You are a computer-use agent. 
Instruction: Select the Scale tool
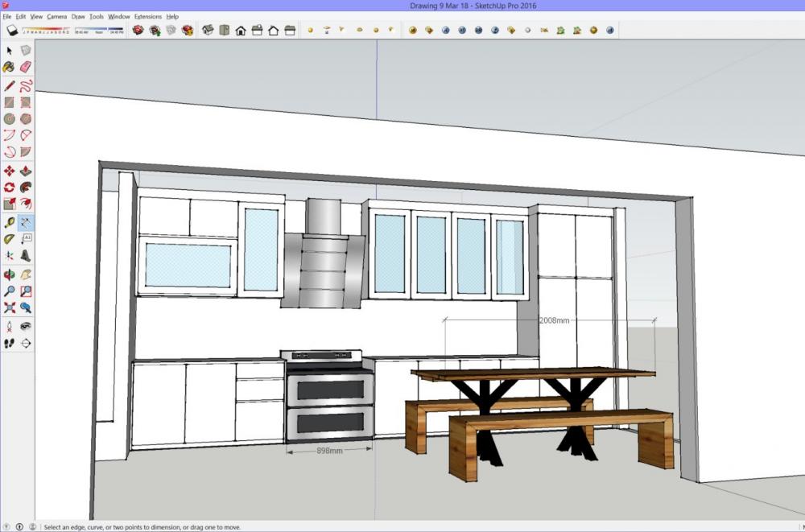point(9,204)
